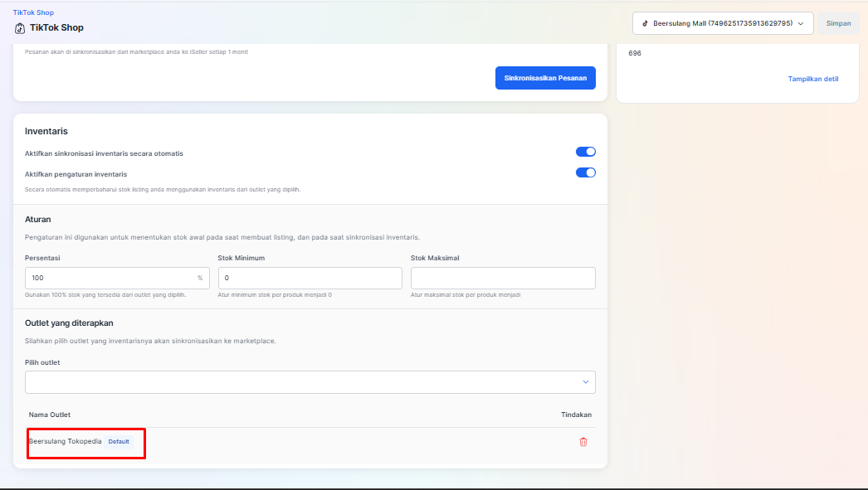Toggle automatic inventory synchronization switch
Viewport: 868px width, 490px height.
tap(586, 152)
